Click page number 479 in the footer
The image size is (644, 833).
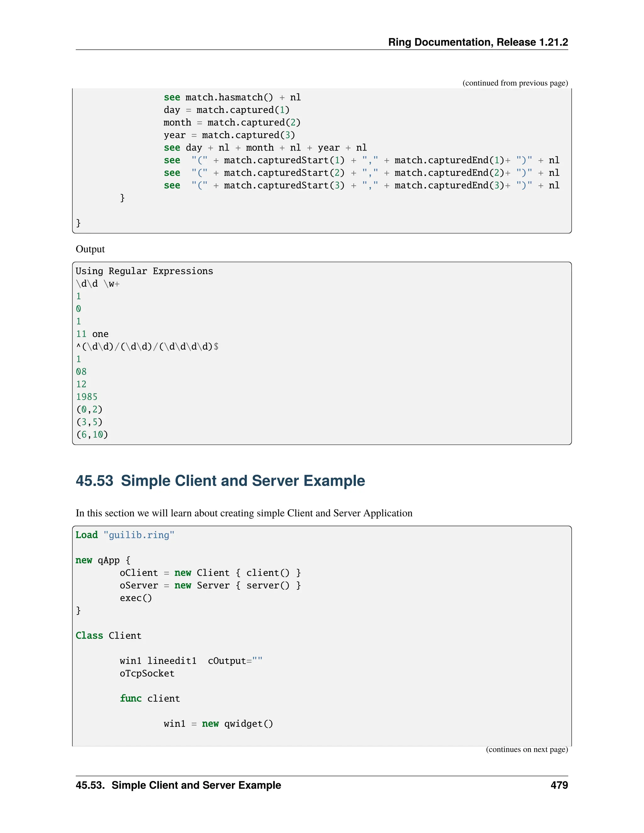coord(559,785)
